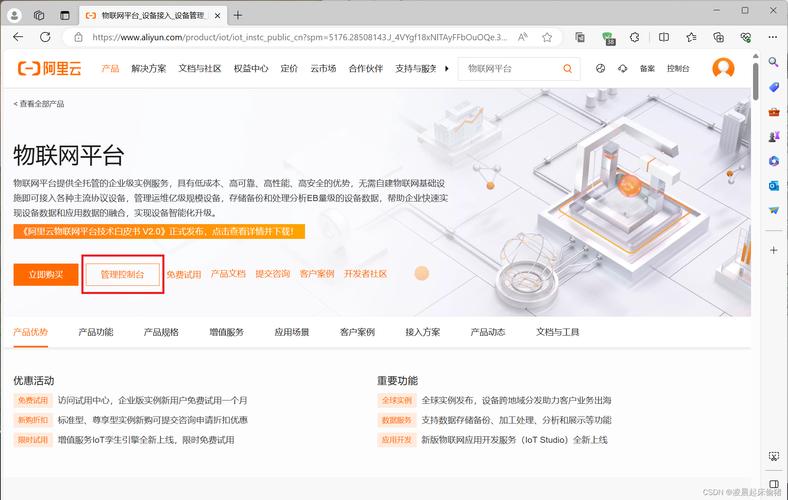Click the 立即购买 button

click(46, 274)
